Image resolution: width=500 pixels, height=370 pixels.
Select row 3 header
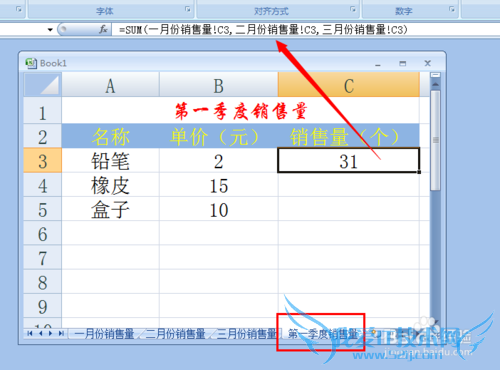click(43, 160)
